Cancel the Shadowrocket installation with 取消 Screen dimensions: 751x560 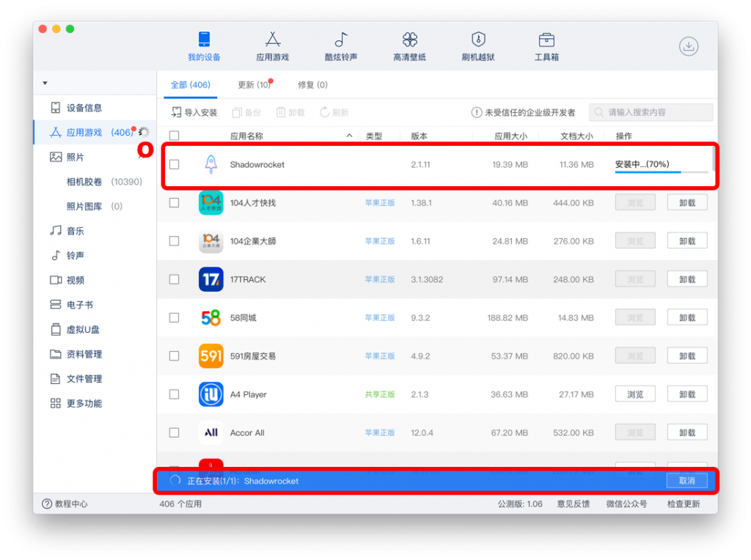pos(686,481)
